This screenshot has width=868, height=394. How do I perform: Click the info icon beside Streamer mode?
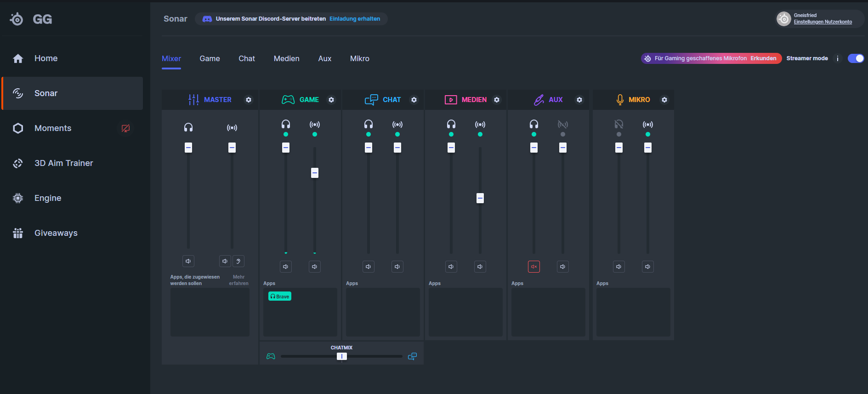click(838, 58)
